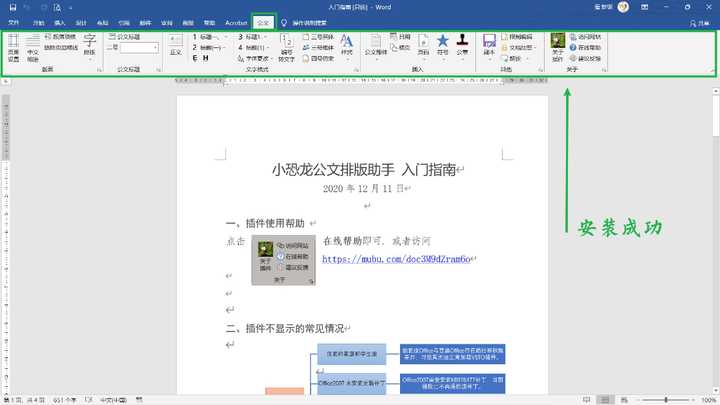
Task: Expand the 翻译 dropdown arrow
Action: pyautogui.click(x=527, y=59)
